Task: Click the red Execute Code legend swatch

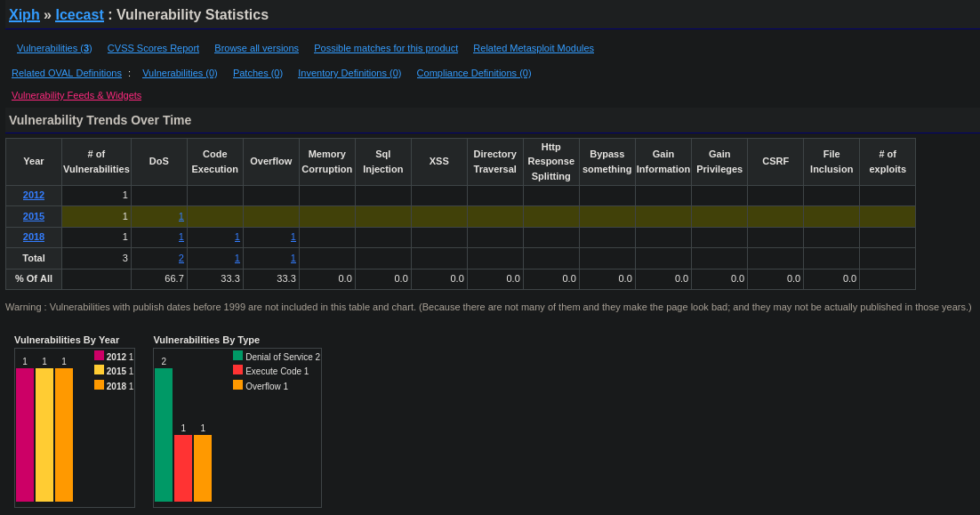Action: click(x=237, y=370)
